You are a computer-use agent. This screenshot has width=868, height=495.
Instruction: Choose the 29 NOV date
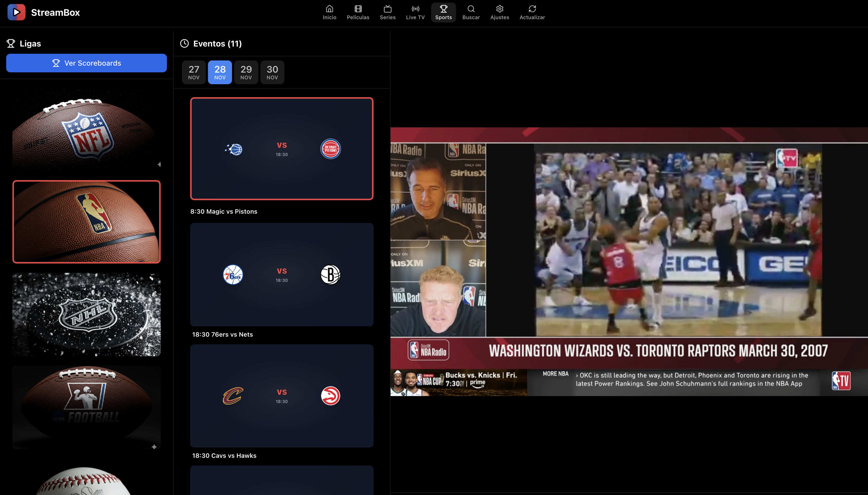point(246,72)
